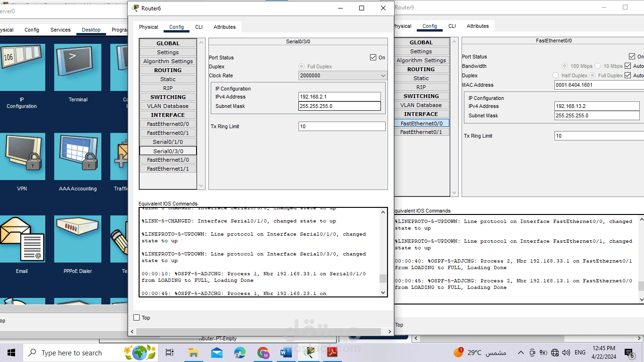Select Half Duplex radio in Router9
This screenshot has width=644, height=362.
(556, 75)
